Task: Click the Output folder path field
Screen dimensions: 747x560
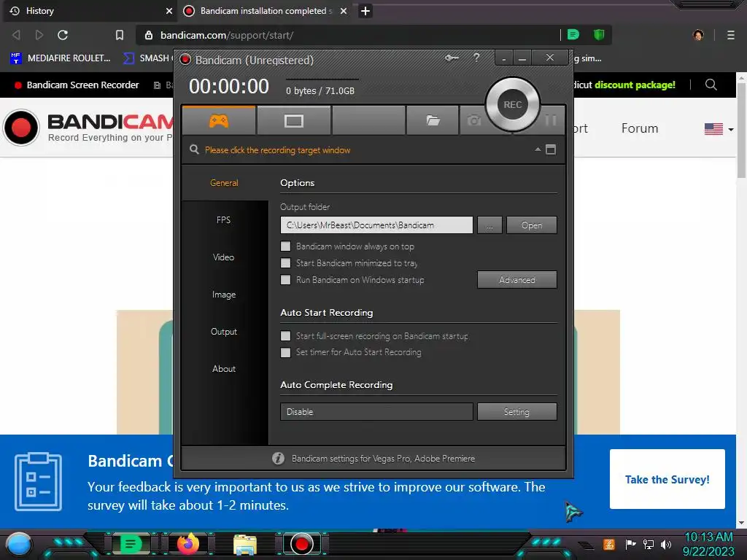Action: 376,225
